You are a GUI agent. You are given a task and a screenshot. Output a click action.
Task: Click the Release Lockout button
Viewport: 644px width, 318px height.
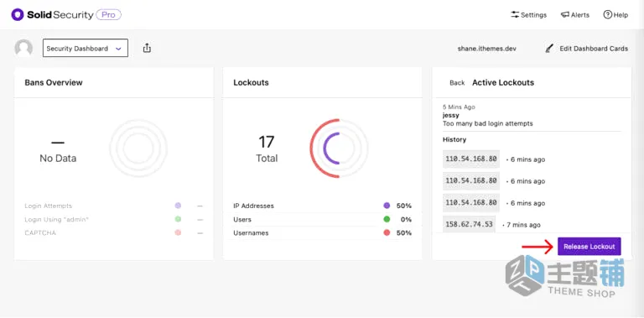click(x=589, y=247)
